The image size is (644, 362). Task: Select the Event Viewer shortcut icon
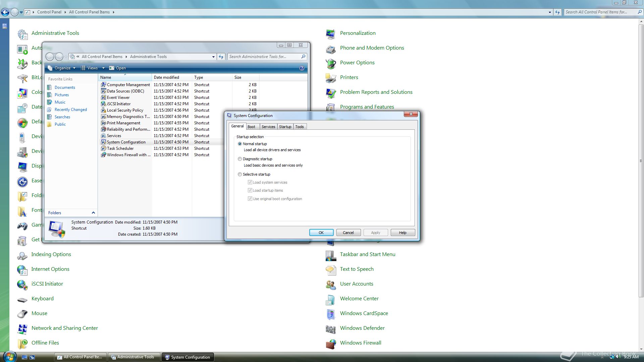(103, 98)
